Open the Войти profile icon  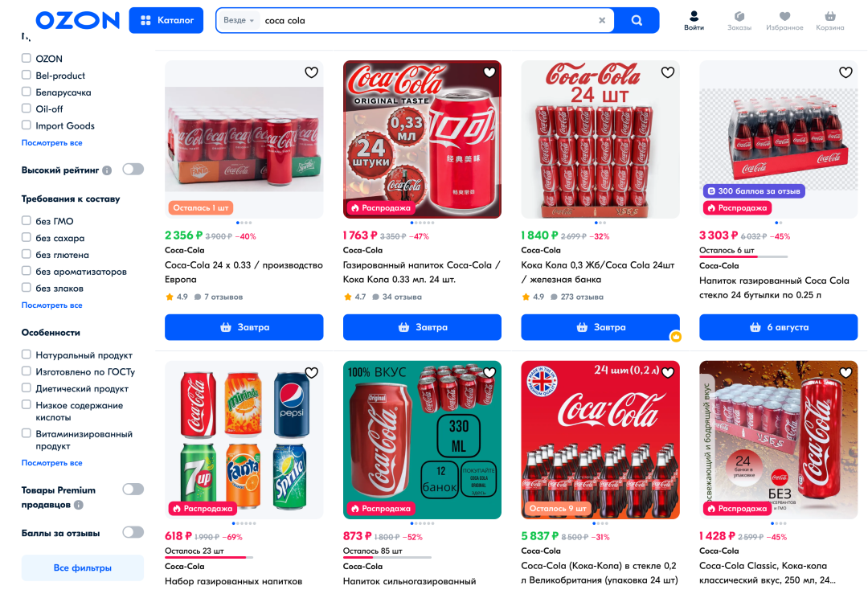click(694, 21)
